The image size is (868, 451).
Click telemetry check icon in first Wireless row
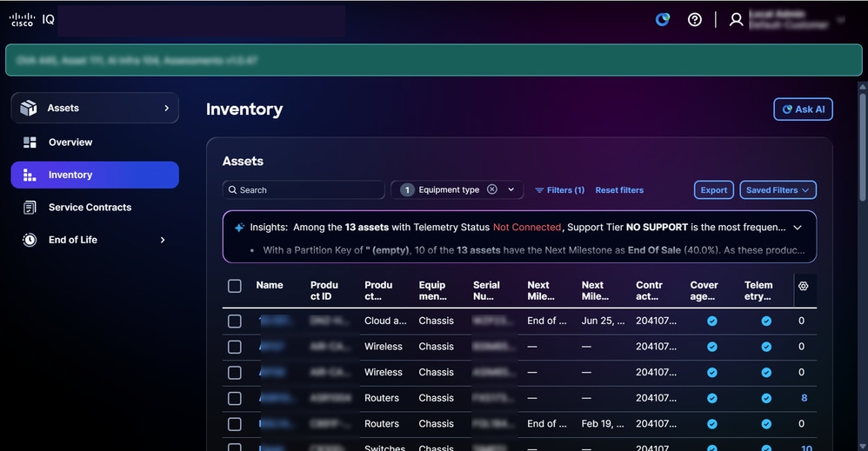pyautogui.click(x=766, y=347)
